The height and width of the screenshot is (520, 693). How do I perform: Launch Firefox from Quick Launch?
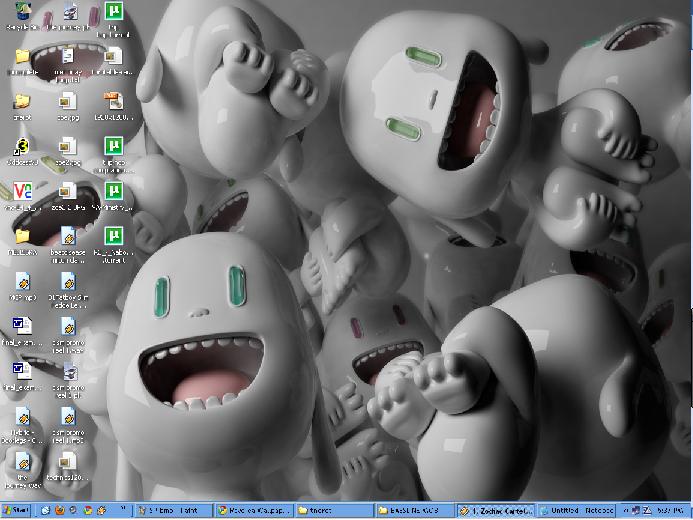[x=60, y=510]
